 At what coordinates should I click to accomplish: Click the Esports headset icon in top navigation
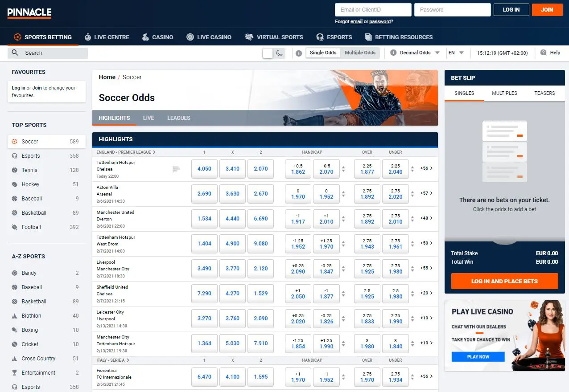(x=320, y=37)
